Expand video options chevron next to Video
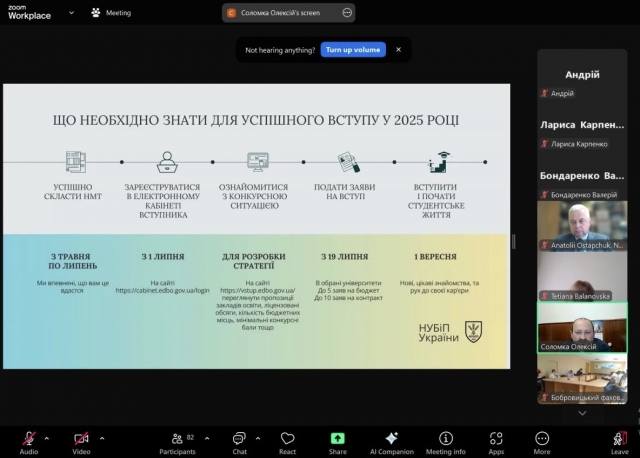 (101, 437)
